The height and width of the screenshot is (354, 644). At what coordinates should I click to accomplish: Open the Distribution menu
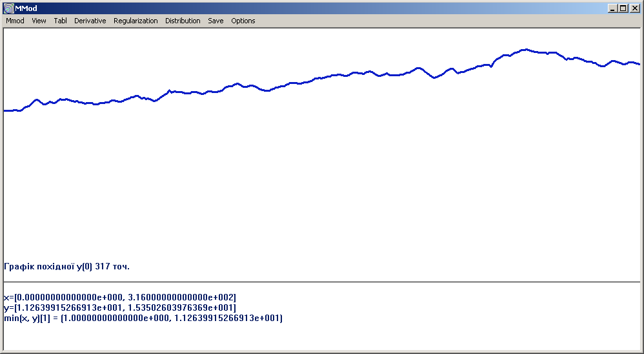183,21
